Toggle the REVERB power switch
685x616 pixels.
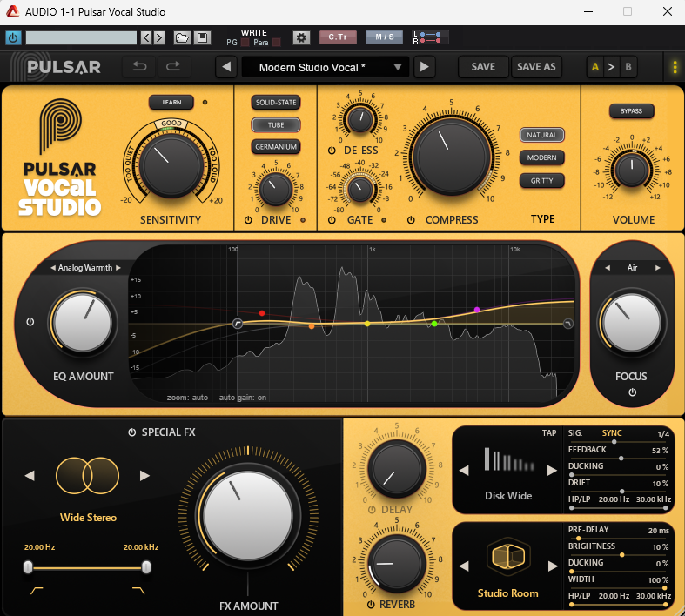[371, 605]
